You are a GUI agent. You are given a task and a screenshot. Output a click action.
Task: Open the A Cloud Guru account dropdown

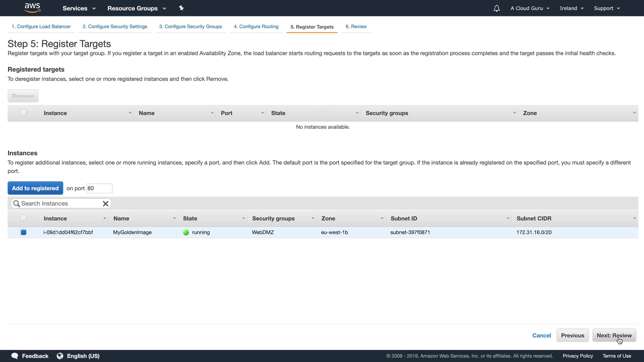point(530,8)
